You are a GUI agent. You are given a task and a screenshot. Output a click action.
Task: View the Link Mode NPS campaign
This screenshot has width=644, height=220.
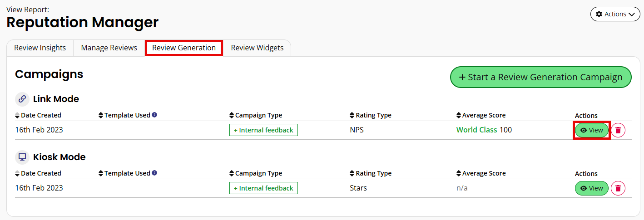pyautogui.click(x=592, y=130)
